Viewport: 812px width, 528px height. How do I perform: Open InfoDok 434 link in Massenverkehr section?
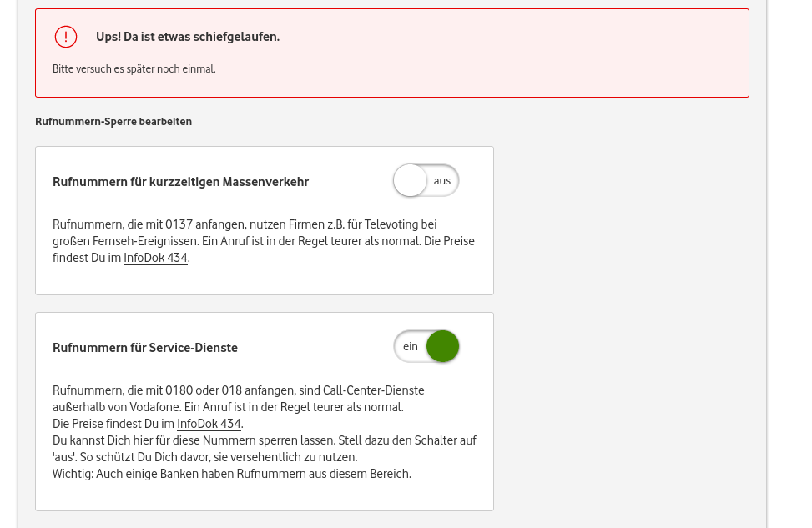pos(155,258)
